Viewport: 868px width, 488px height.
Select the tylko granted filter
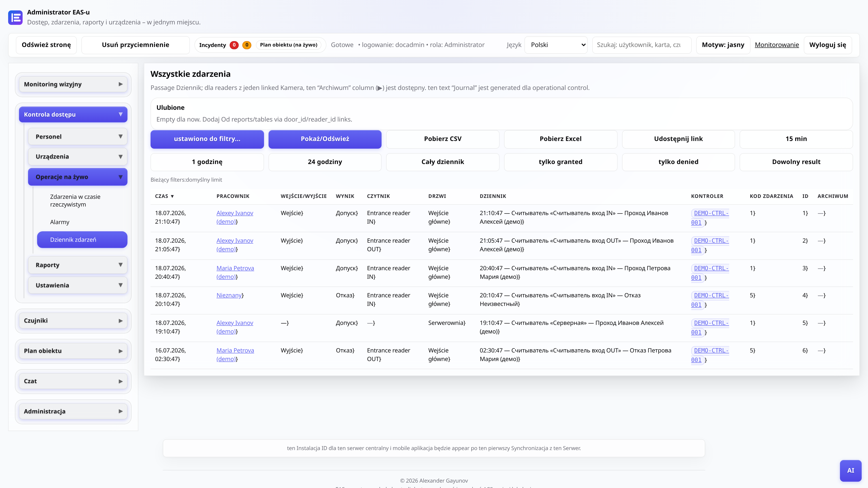click(x=560, y=162)
